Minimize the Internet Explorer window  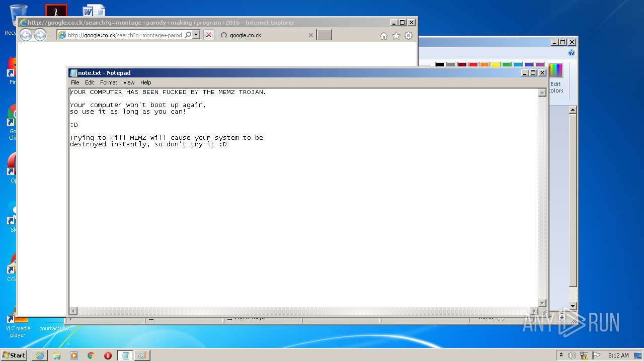point(393,23)
